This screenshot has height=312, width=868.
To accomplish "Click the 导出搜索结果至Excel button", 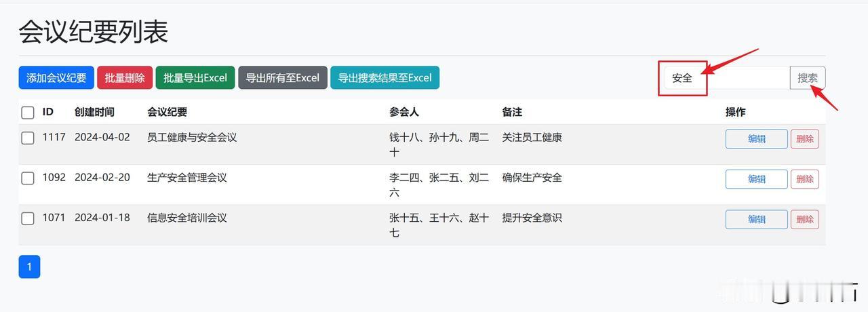I will [385, 78].
